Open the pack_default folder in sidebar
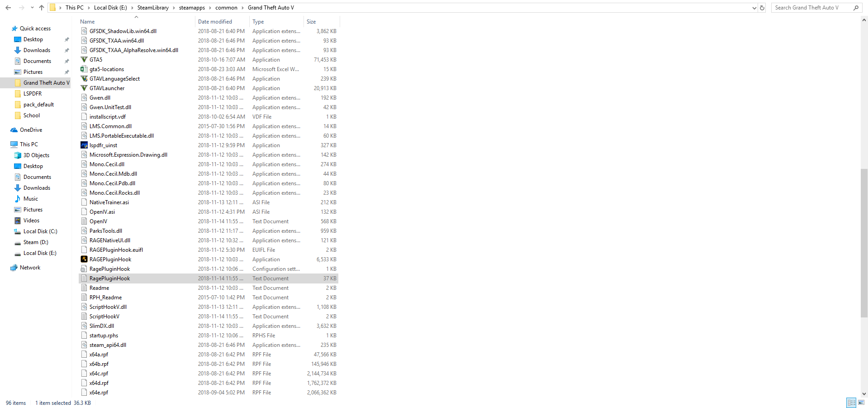The image size is (868, 408). [38, 105]
